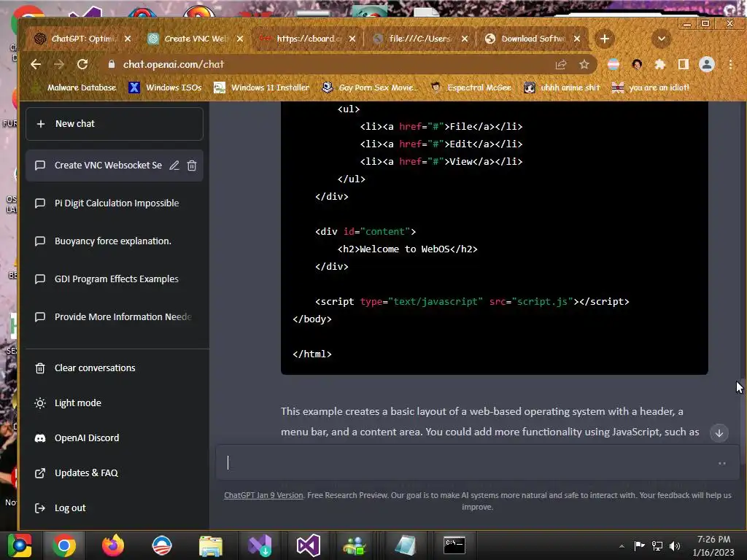Open Chrome three-dot menu
This screenshot has height=560, width=747.
(x=730, y=64)
